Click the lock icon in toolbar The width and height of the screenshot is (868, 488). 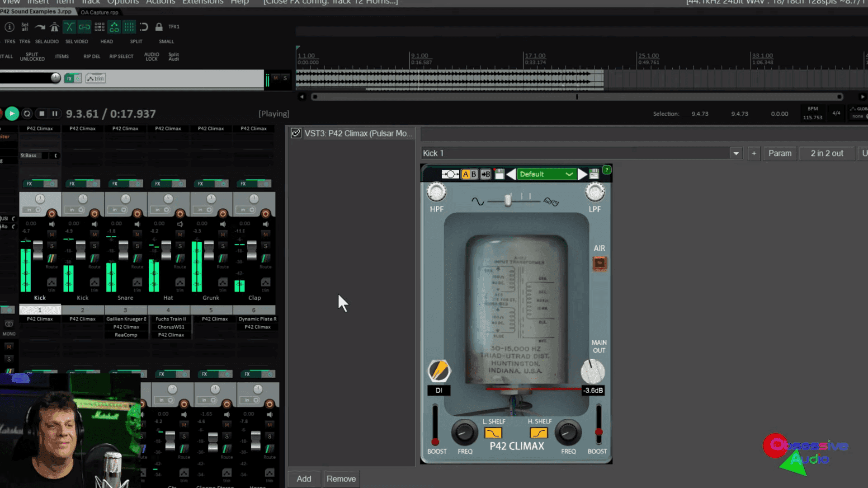click(x=159, y=27)
